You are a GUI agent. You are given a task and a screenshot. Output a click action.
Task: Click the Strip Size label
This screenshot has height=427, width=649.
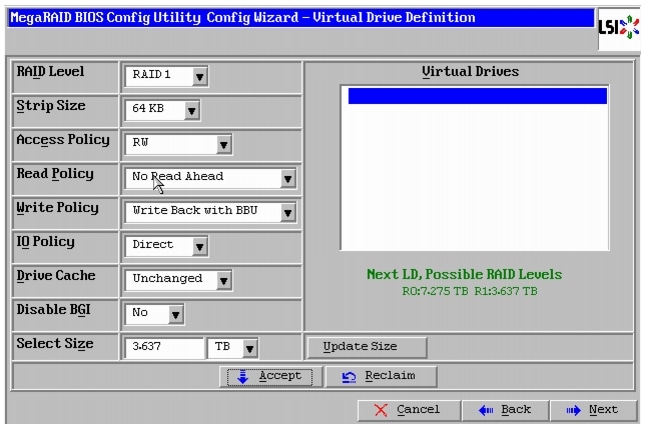coord(51,106)
